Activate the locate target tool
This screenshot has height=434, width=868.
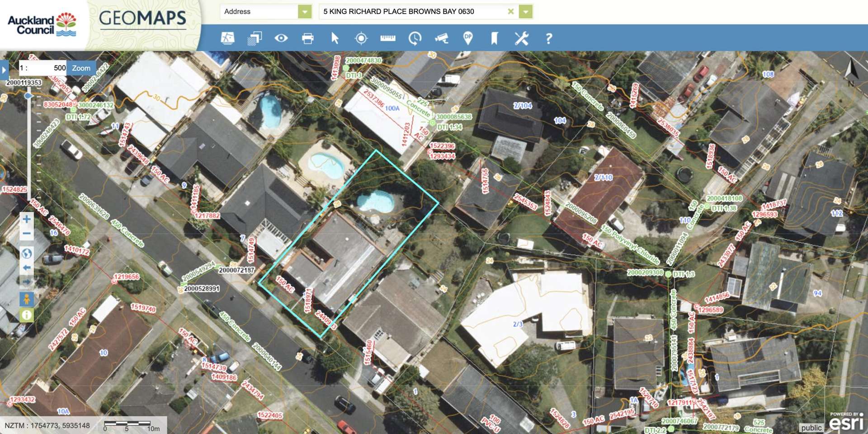[x=361, y=38]
